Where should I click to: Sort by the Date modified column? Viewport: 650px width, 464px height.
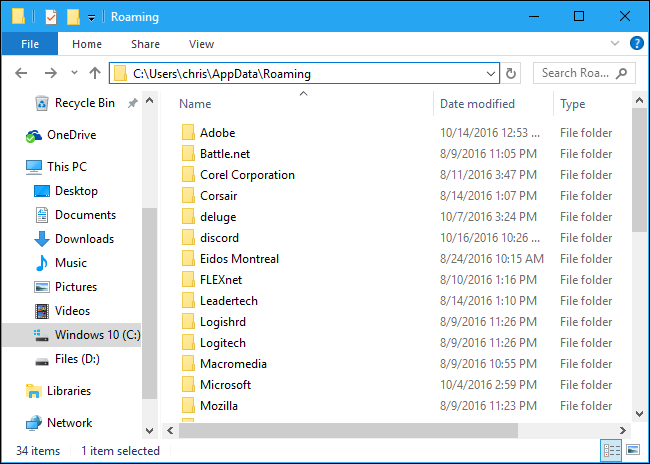coord(478,104)
